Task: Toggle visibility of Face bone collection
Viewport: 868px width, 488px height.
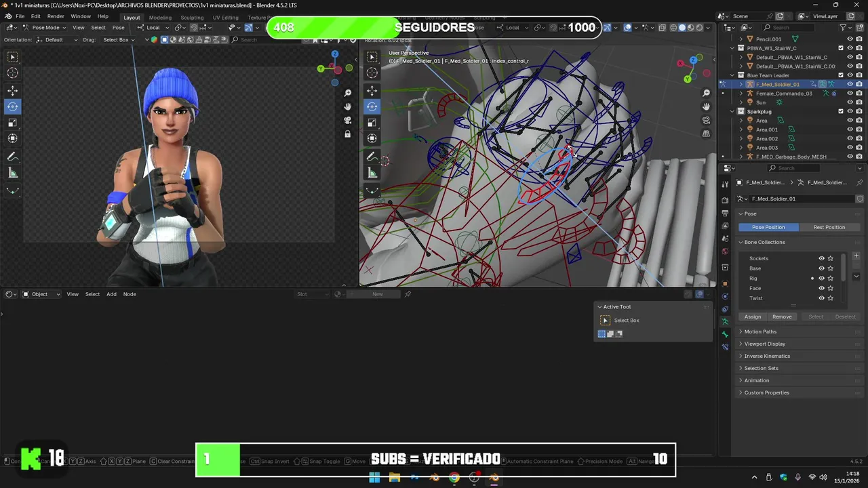Action: (821, 288)
